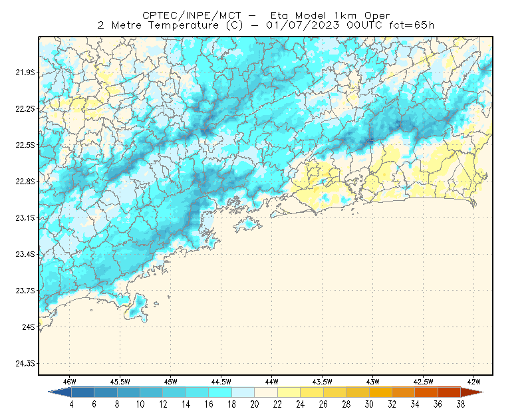Click the 44.5W longitude label

tap(221, 382)
